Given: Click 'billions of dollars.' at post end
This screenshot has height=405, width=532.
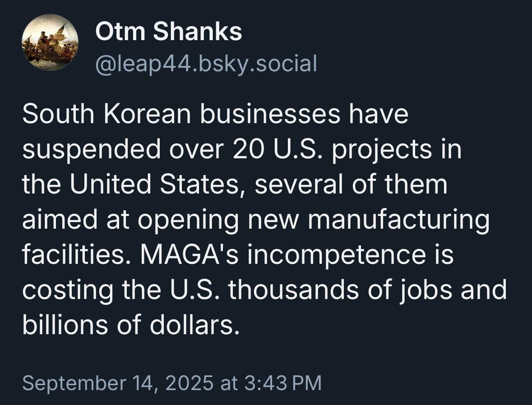Looking at the screenshot, I should 131,325.
